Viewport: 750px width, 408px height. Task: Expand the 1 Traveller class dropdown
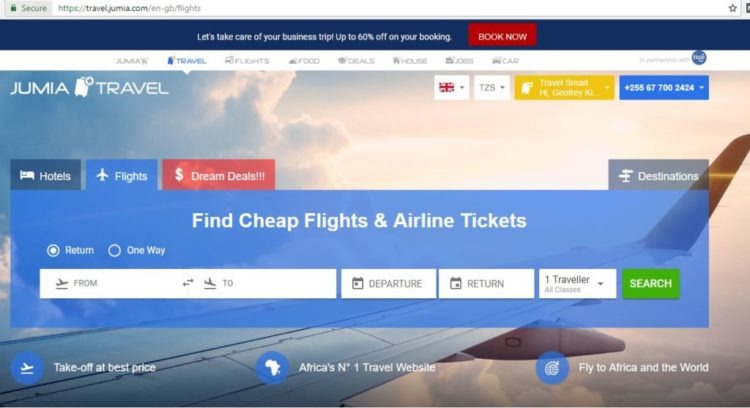tap(577, 284)
